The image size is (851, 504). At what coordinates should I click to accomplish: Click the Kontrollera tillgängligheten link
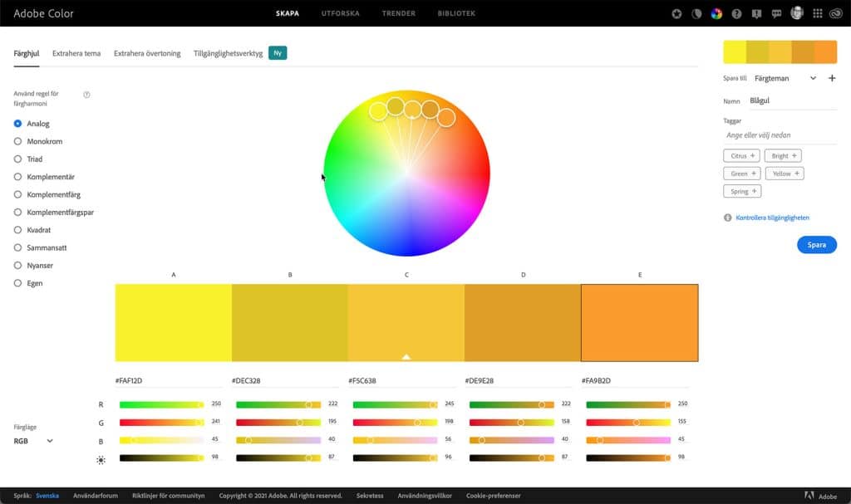(x=772, y=218)
